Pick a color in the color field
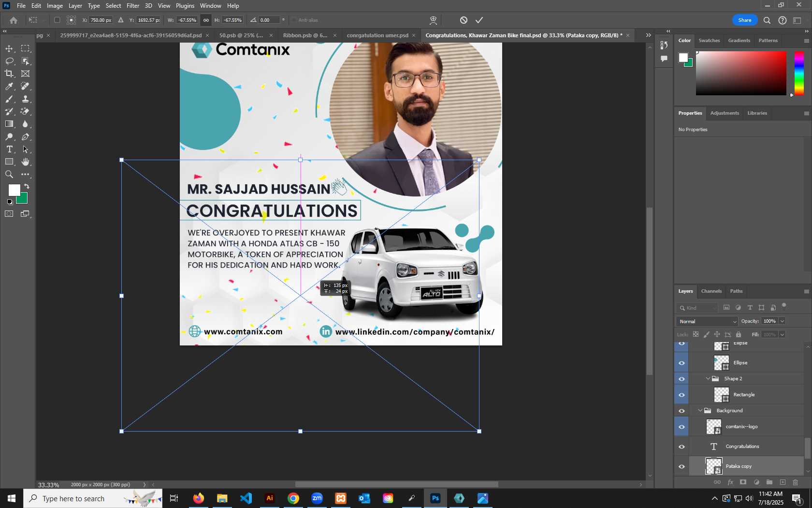Screen dimensions: 812x508 click(x=741, y=73)
